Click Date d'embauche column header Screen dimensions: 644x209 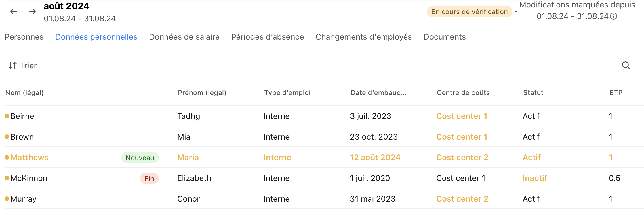click(x=378, y=93)
